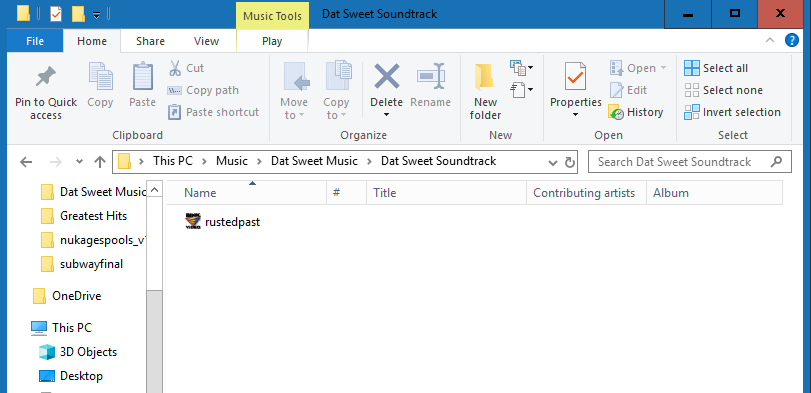Open the New item dropdown

(x=522, y=68)
